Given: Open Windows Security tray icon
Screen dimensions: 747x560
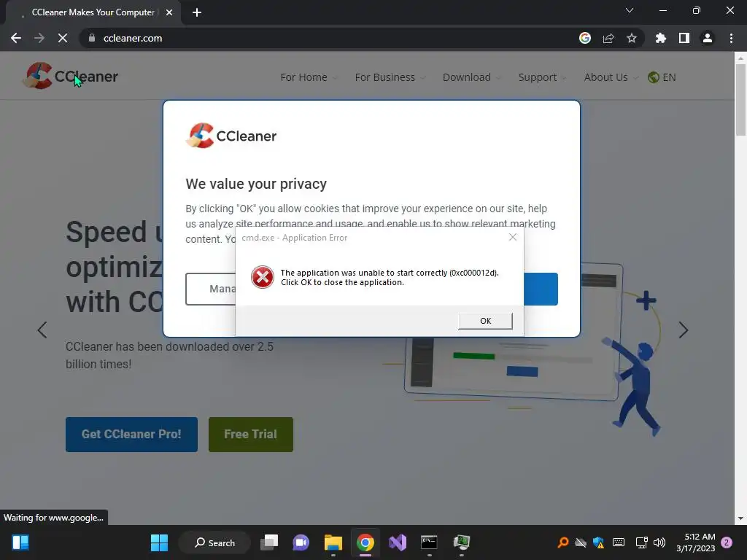Looking at the screenshot, I should 598,542.
